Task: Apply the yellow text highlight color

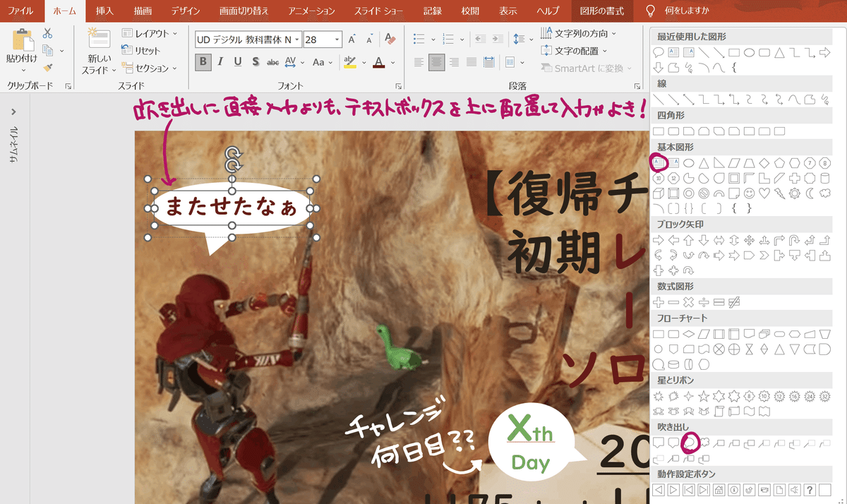Action: click(x=349, y=62)
